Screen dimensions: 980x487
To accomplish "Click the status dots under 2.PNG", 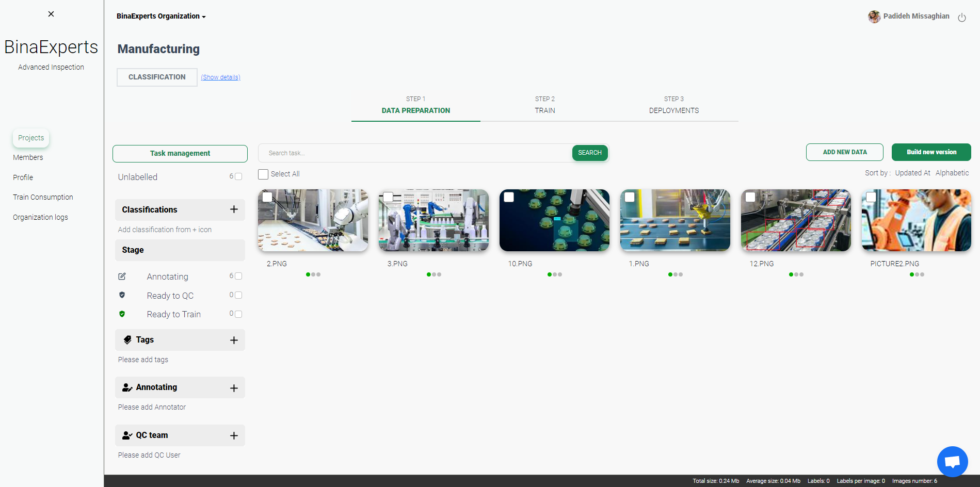I will 313,274.
